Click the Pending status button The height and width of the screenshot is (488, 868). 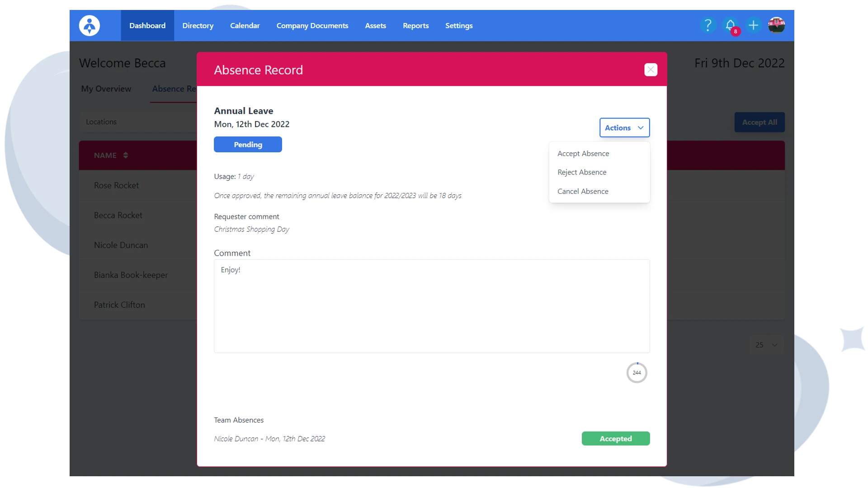coord(248,144)
